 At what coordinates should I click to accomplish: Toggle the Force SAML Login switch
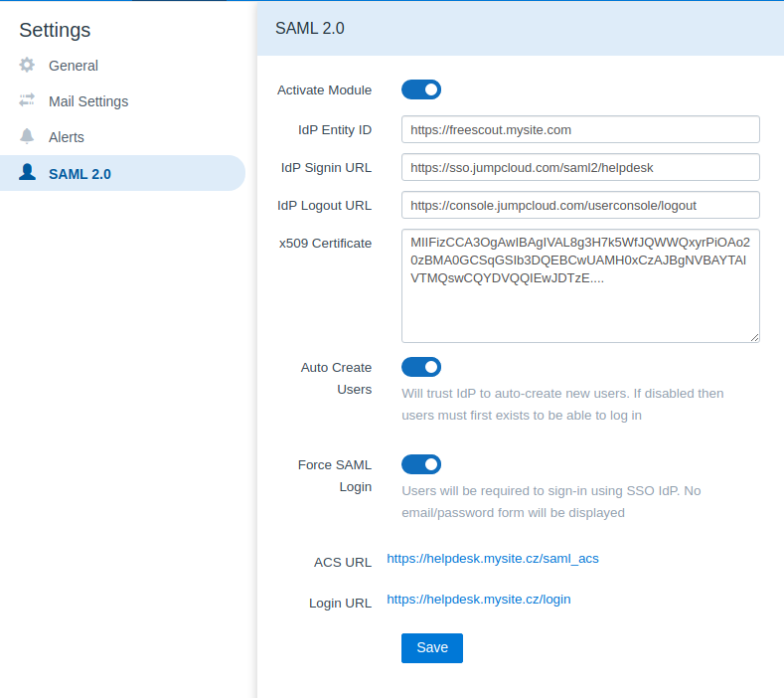(421, 464)
